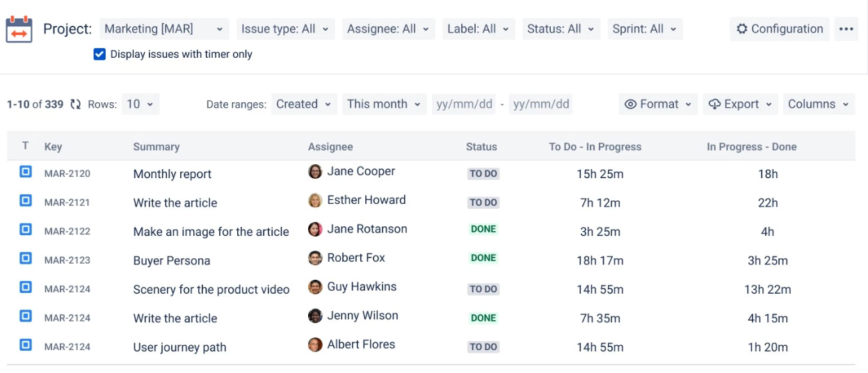Click the T type column header

click(26, 146)
